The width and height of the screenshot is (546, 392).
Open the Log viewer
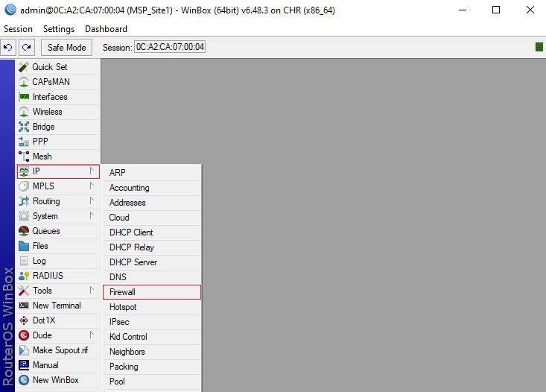39,261
